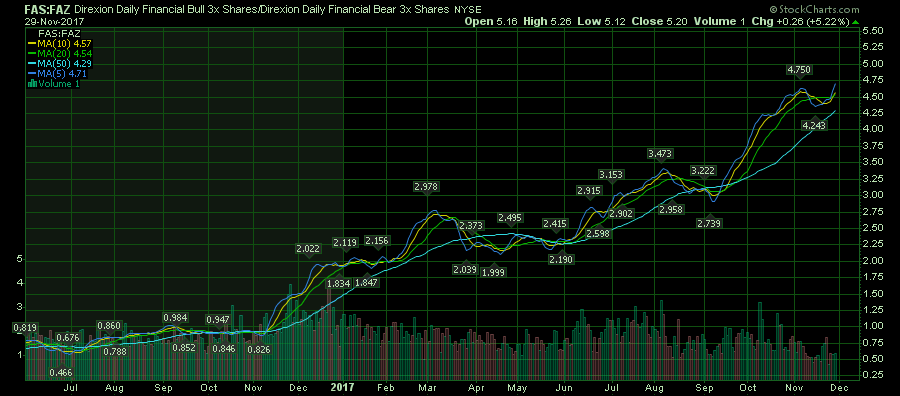Click the 2.039 price label
The image size is (900, 396).
[x=465, y=269]
